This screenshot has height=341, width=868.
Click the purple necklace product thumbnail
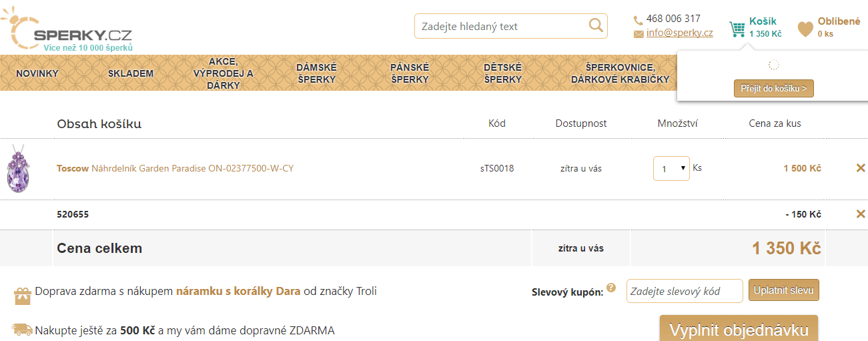tap(16, 170)
